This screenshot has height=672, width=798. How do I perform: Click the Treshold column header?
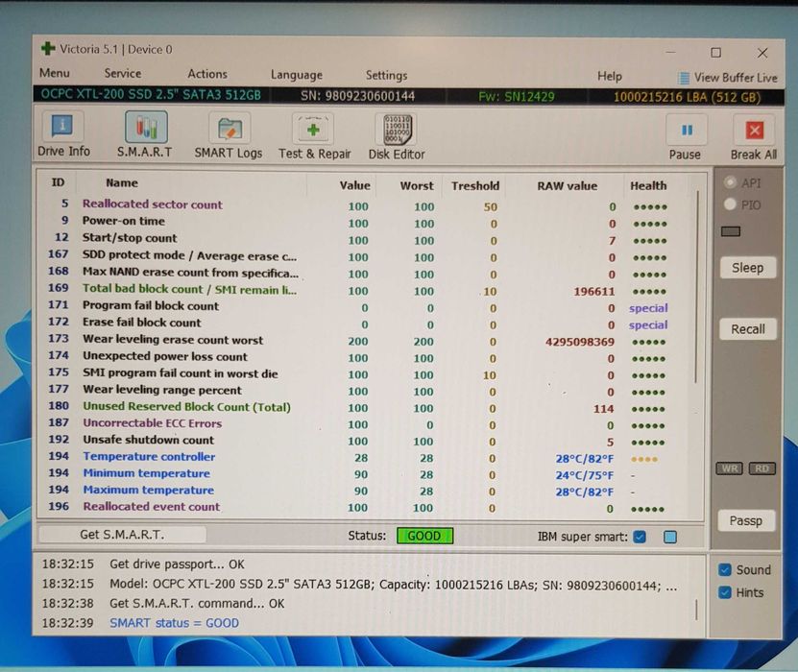475,185
